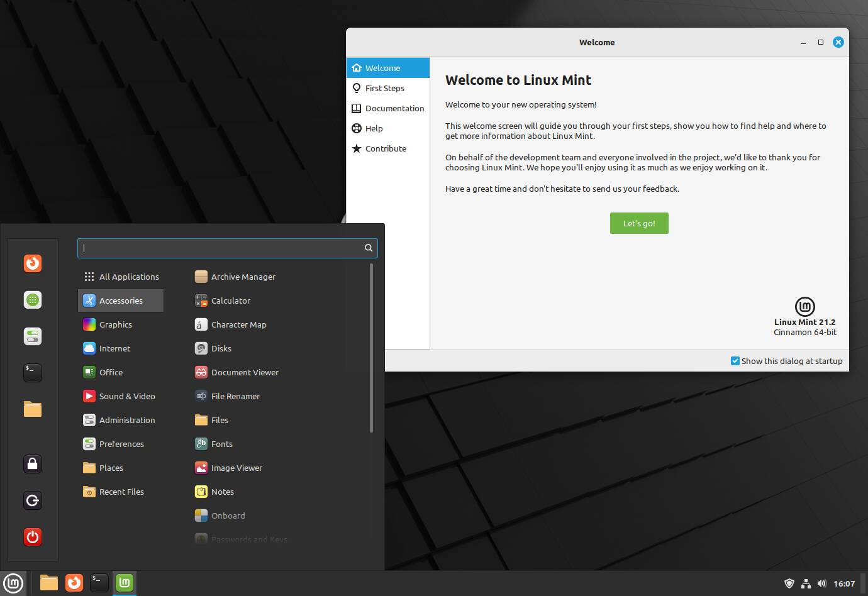
Task: Open network icon in the panel
Action: (806, 583)
